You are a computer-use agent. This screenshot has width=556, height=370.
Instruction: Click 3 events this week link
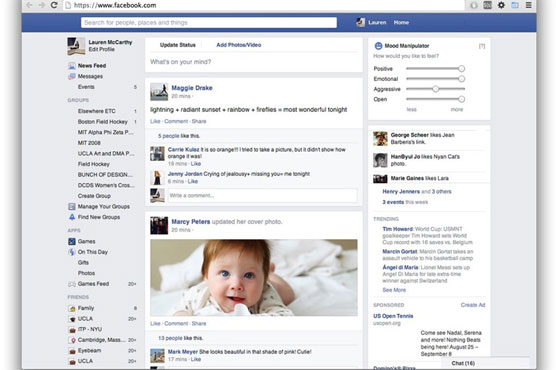[x=393, y=202]
